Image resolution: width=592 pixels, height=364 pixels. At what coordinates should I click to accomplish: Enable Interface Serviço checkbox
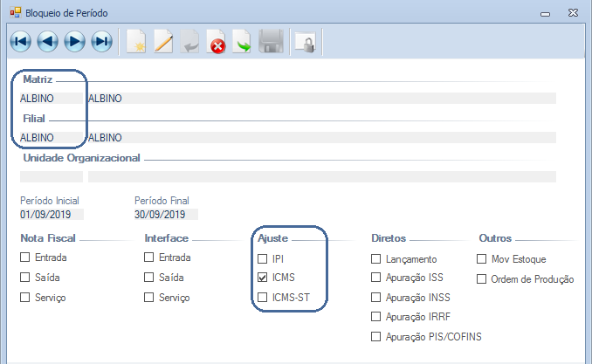pos(148,297)
